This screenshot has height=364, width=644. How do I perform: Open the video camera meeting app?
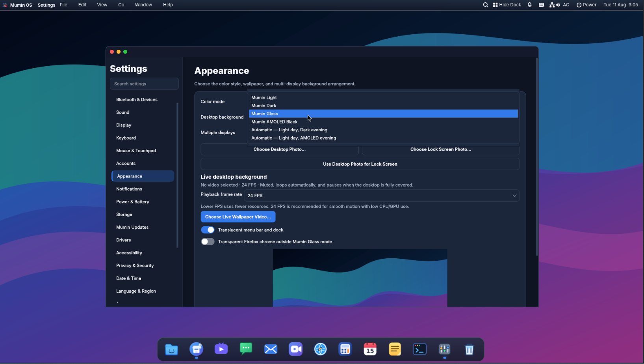[295, 349]
